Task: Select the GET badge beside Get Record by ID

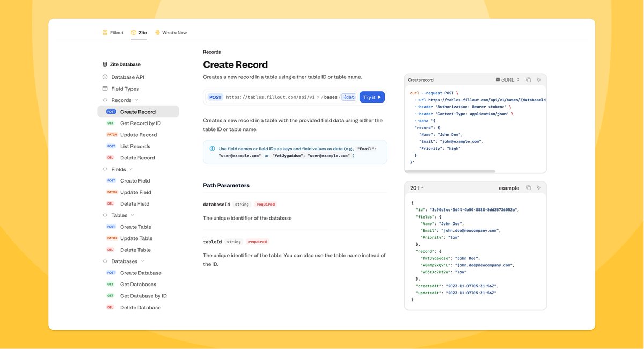Action: 109,123
